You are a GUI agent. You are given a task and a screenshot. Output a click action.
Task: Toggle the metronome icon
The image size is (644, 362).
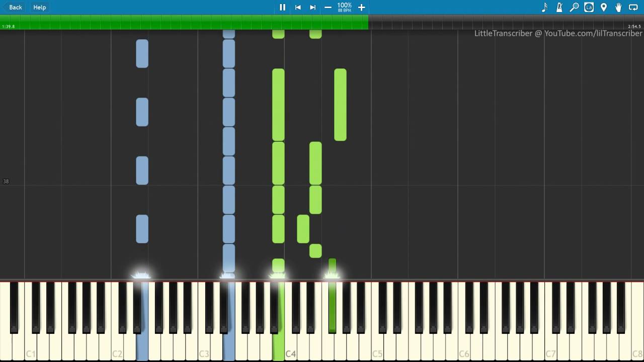(559, 7)
